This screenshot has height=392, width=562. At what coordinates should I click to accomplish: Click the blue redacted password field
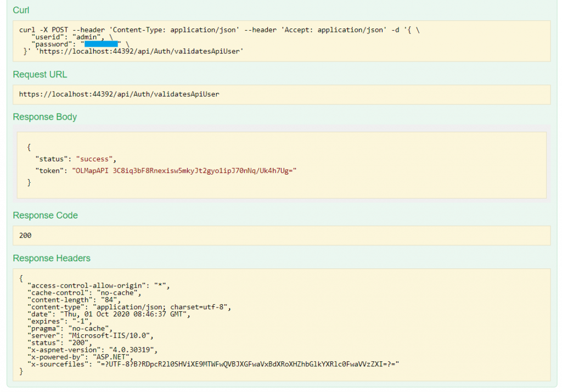pos(101,44)
